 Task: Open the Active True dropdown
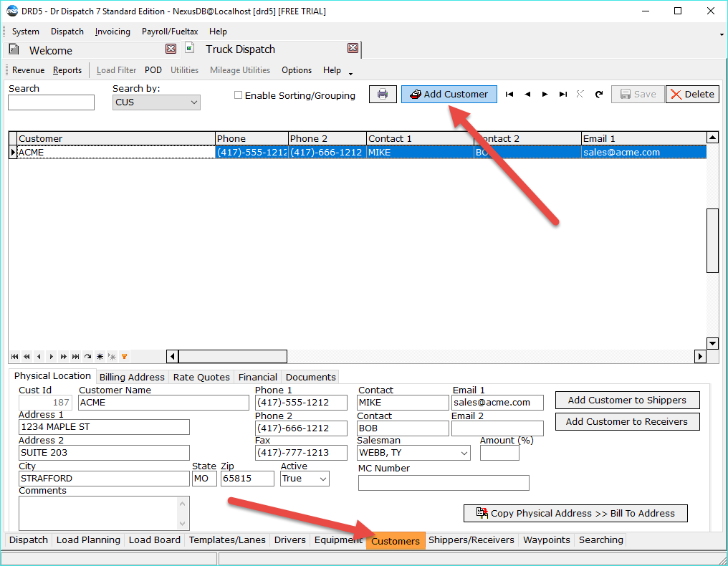(323, 479)
